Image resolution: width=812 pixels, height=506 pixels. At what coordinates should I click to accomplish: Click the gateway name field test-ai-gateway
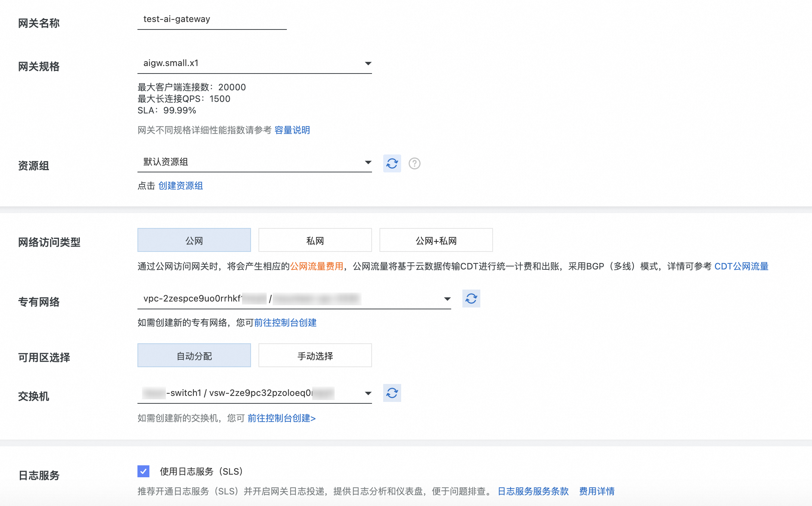pos(212,19)
